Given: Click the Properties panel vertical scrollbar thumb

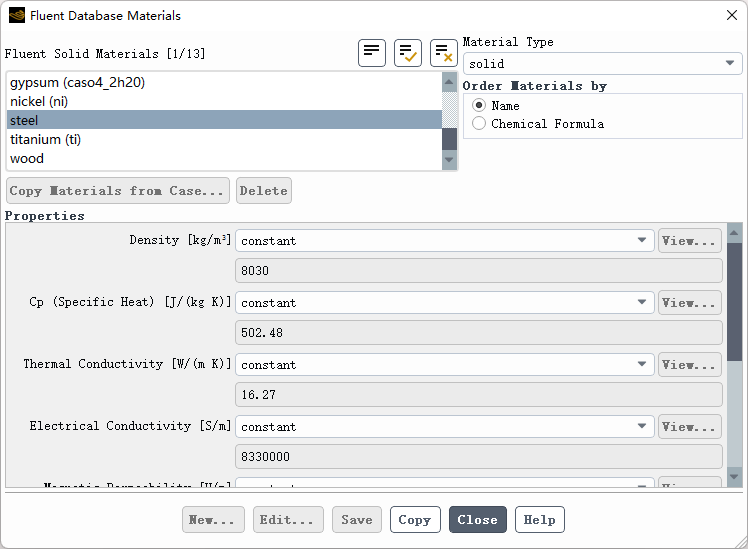Looking at the screenshot, I should (x=735, y=300).
